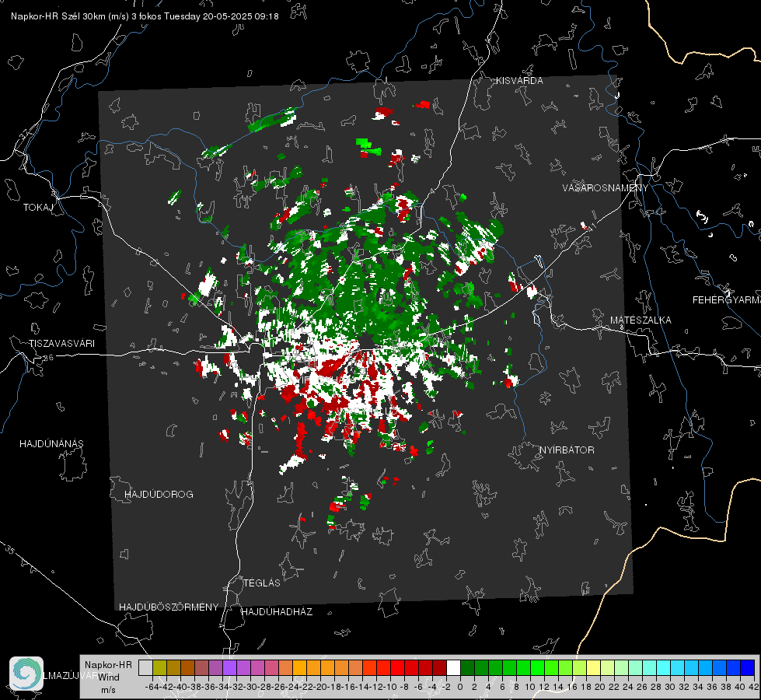The width and height of the screenshot is (761, 700).
Task: Click the HAJDÚNÁNÁS city label
Action: pos(51,443)
